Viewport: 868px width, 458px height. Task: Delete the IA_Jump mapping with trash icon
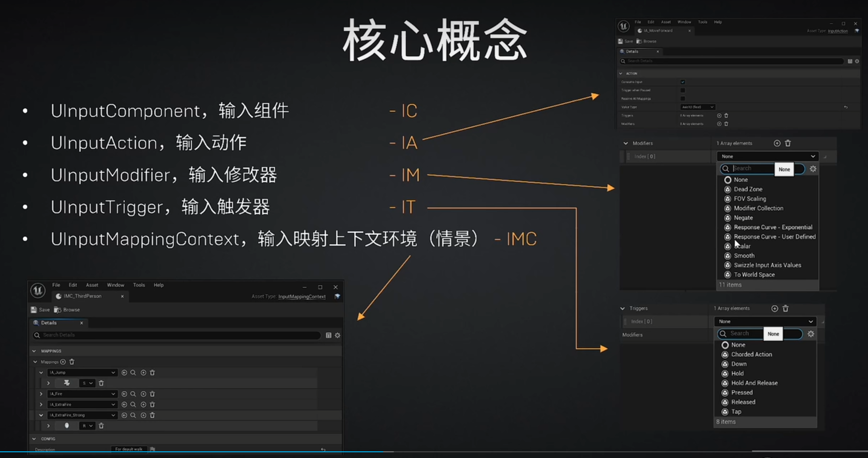tap(152, 373)
